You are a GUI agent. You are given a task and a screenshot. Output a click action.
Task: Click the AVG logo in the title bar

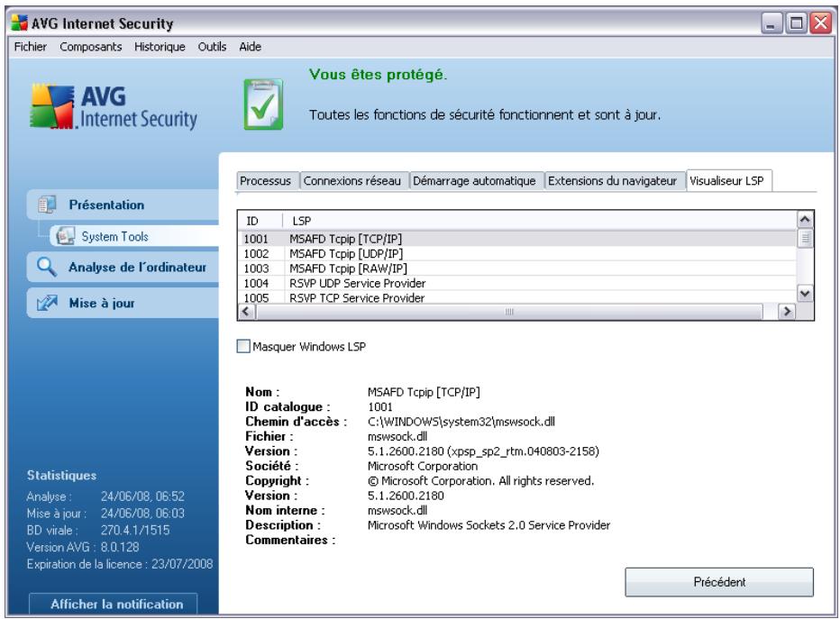click(x=20, y=23)
